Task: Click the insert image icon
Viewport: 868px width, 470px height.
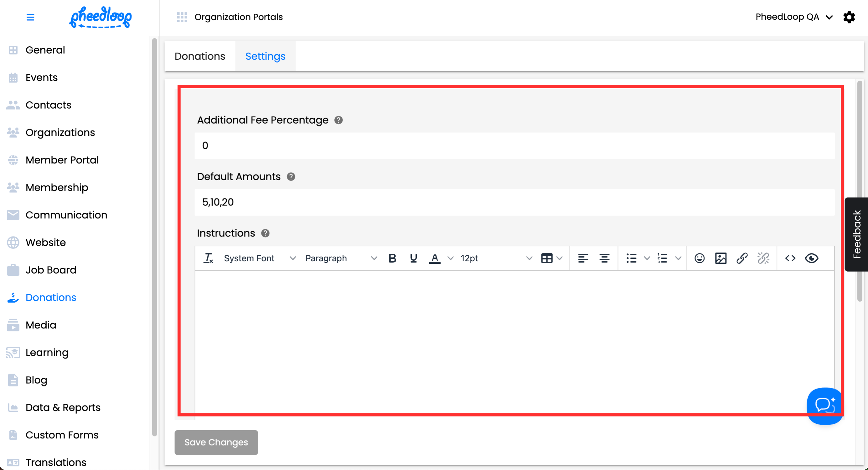Action: [721, 258]
